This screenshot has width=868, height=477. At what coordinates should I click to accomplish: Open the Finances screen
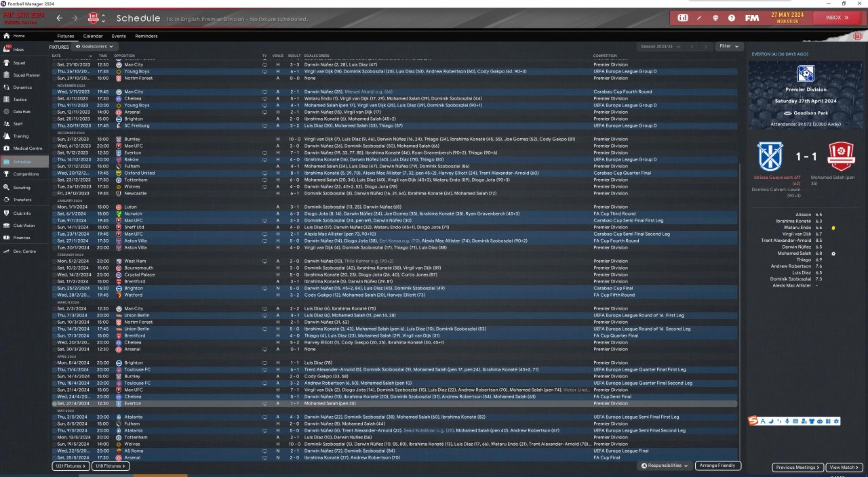coord(24,238)
